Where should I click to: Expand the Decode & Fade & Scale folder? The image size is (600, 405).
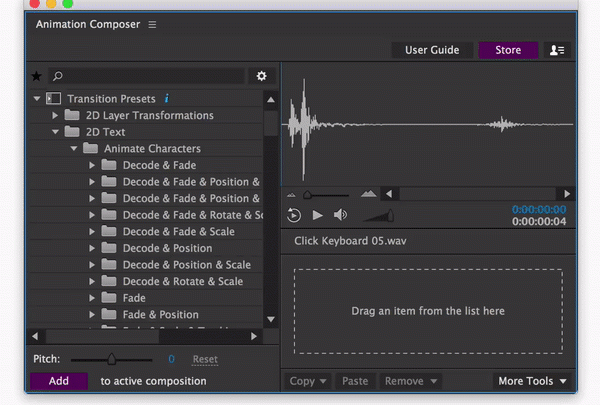point(92,231)
